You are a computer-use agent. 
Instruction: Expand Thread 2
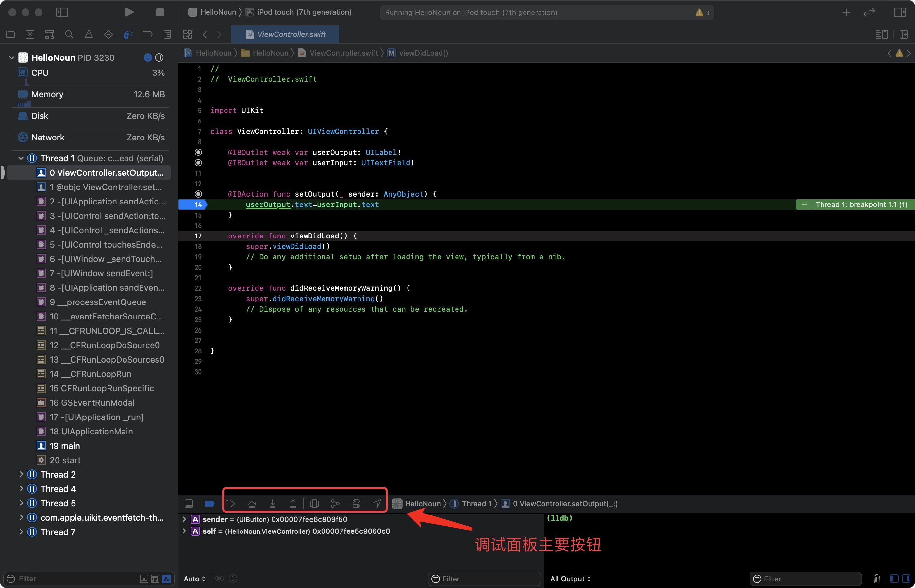(x=21, y=474)
